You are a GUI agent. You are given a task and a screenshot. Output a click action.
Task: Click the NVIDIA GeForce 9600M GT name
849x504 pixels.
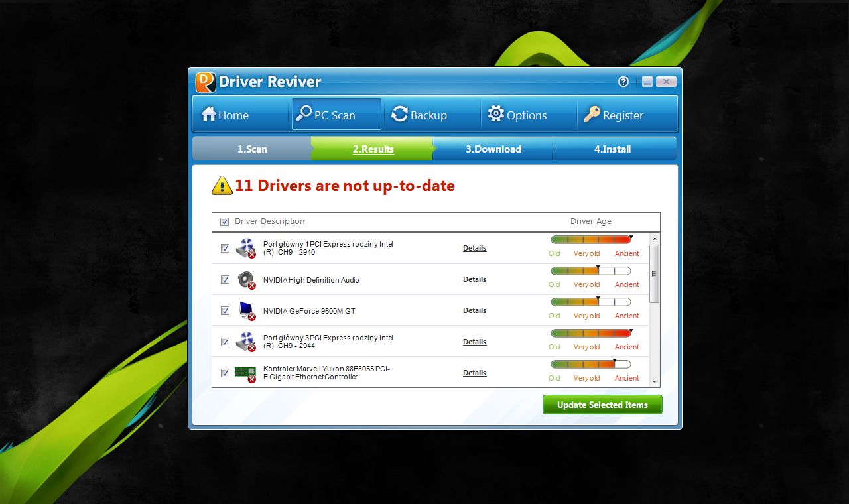tap(309, 311)
